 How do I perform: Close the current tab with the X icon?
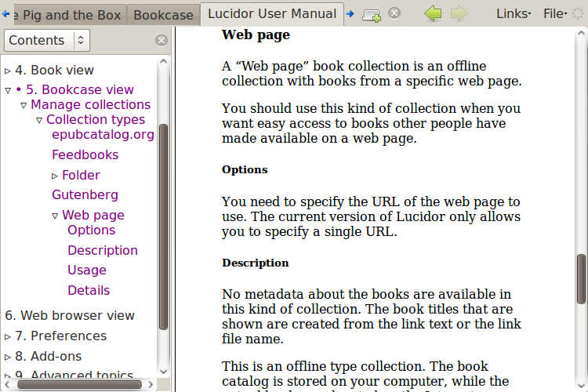[x=394, y=13]
